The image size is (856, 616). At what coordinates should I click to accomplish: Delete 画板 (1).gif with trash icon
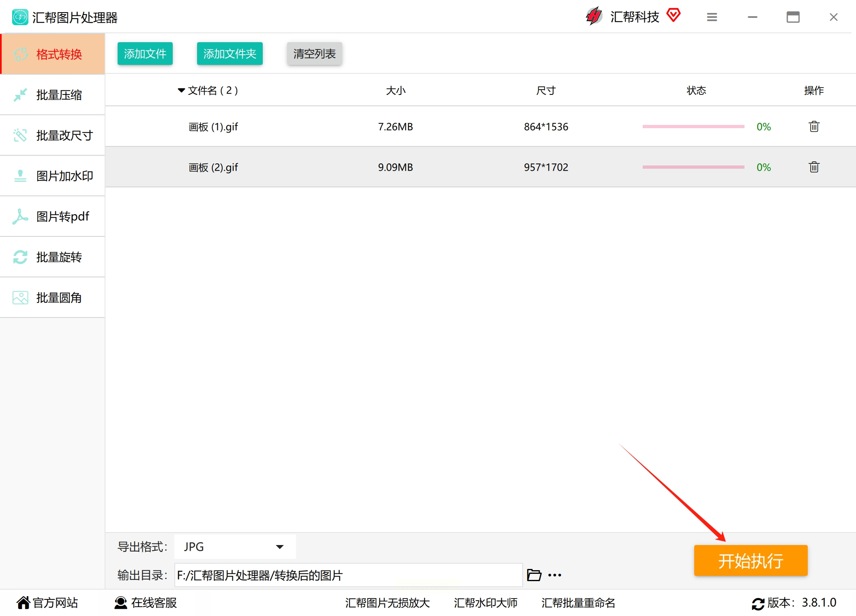tap(814, 127)
